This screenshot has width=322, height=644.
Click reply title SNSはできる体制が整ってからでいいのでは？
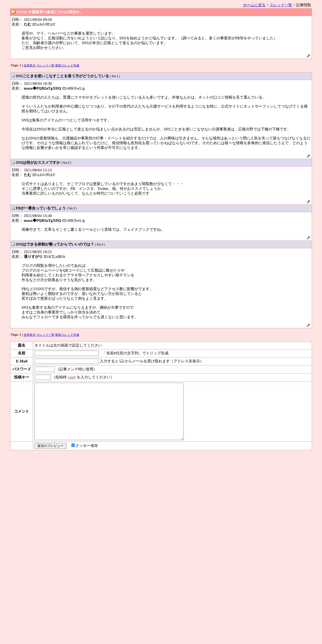[x=55, y=244]
